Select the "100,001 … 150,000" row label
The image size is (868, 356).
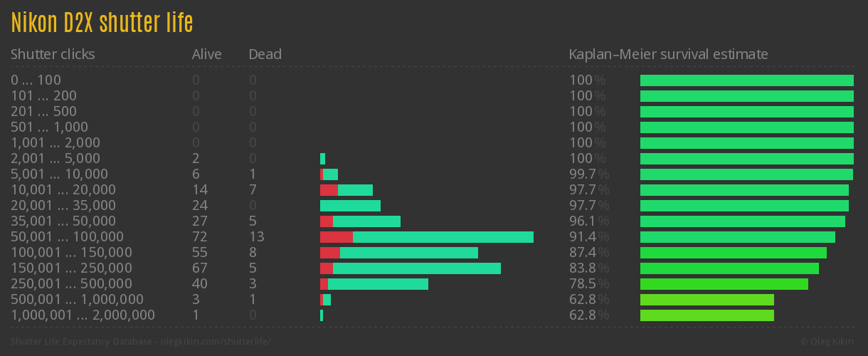click(71, 253)
